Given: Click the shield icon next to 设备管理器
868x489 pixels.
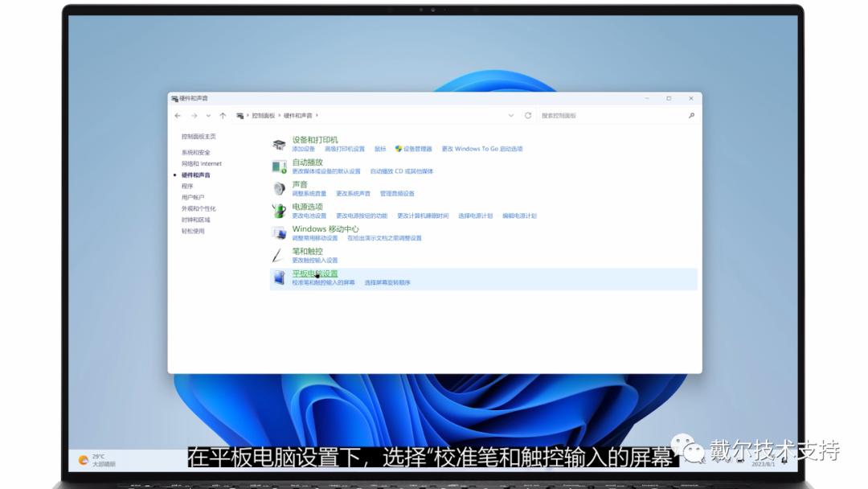Looking at the screenshot, I should [x=397, y=148].
